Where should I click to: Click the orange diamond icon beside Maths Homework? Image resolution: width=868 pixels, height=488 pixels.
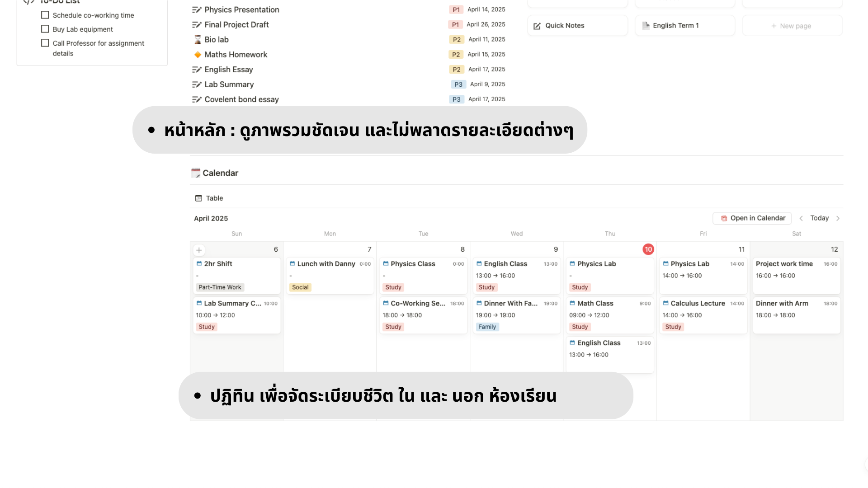tap(197, 54)
